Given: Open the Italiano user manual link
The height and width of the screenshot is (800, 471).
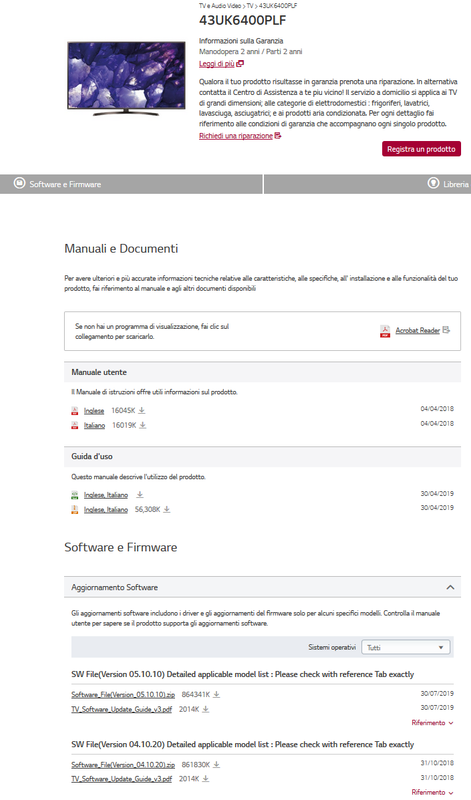Looking at the screenshot, I should (x=94, y=426).
